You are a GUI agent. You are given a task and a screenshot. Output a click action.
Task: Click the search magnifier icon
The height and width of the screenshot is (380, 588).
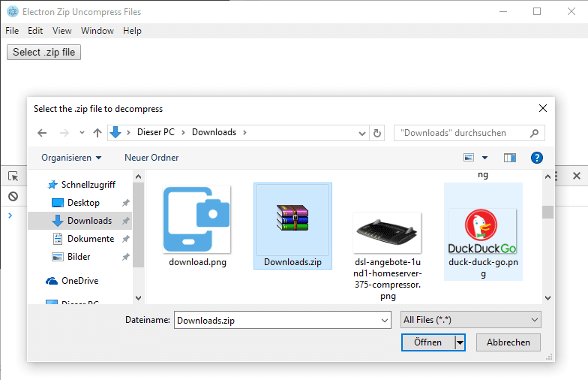tap(534, 133)
